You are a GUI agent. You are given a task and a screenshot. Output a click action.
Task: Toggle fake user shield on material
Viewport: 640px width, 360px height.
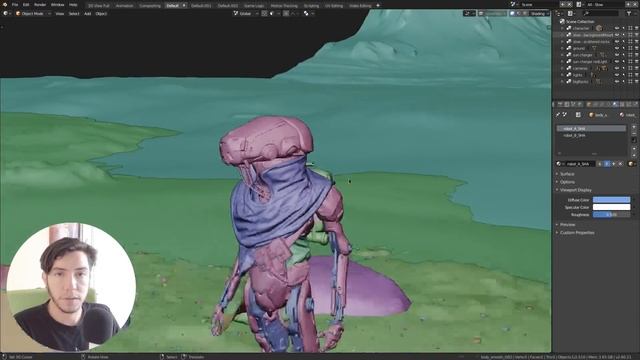tap(607, 164)
